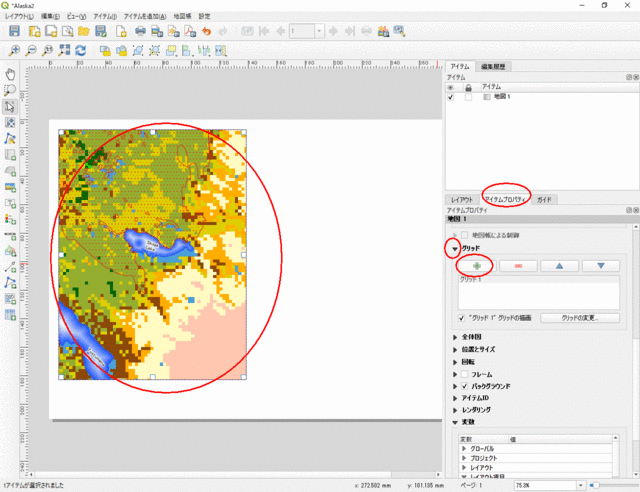Open the layout manager
640x492 pixels.
(x=67, y=31)
